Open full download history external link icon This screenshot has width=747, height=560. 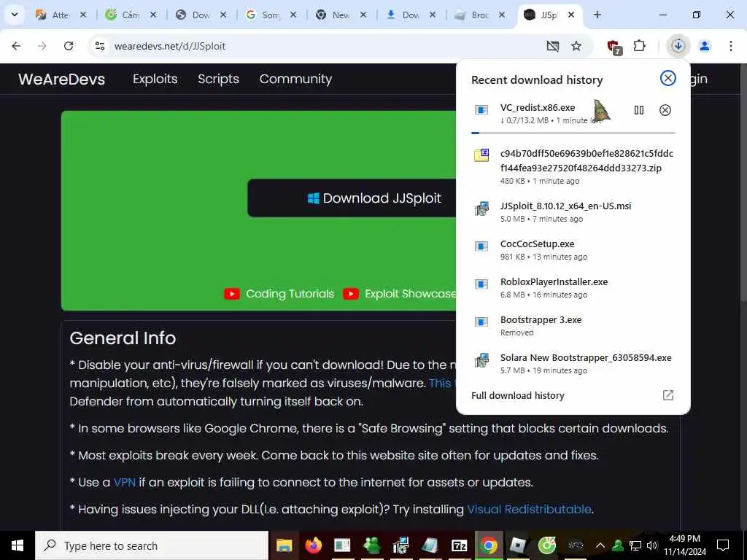point(668,395)
